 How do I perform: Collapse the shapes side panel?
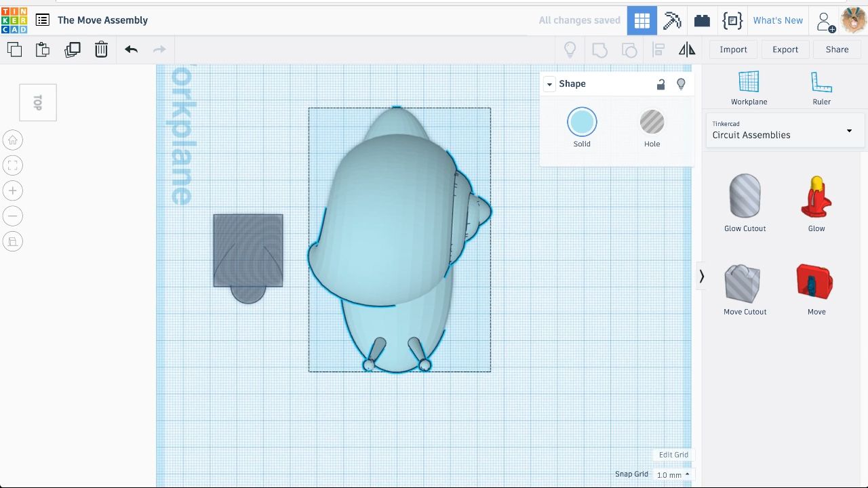pos(701,277)
